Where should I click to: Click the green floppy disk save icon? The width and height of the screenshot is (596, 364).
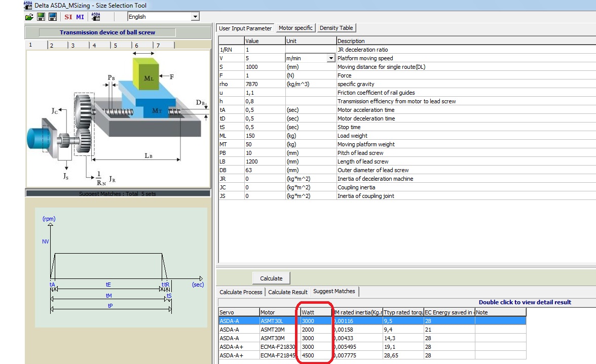point(41,17)
